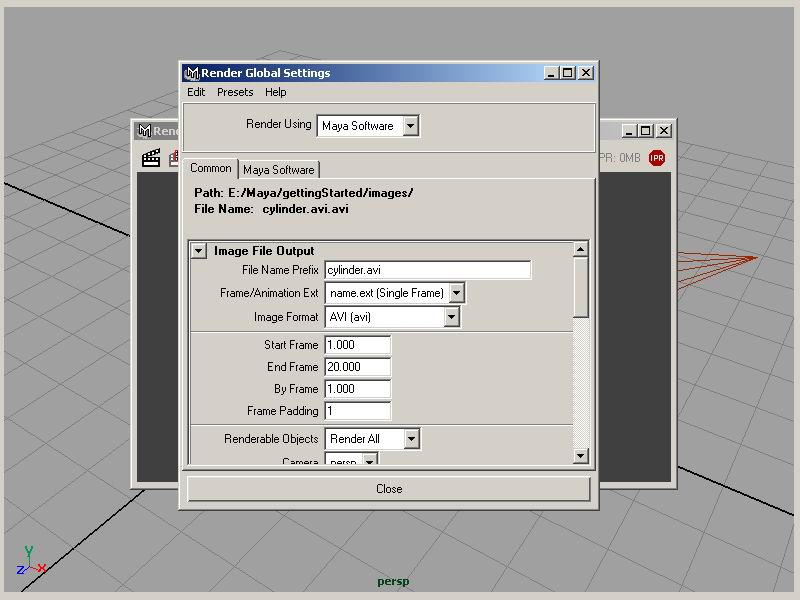The width and height of the screenshot is (800, 600).
Task: Click the persp viewport label
Action: tap(393, 581)
